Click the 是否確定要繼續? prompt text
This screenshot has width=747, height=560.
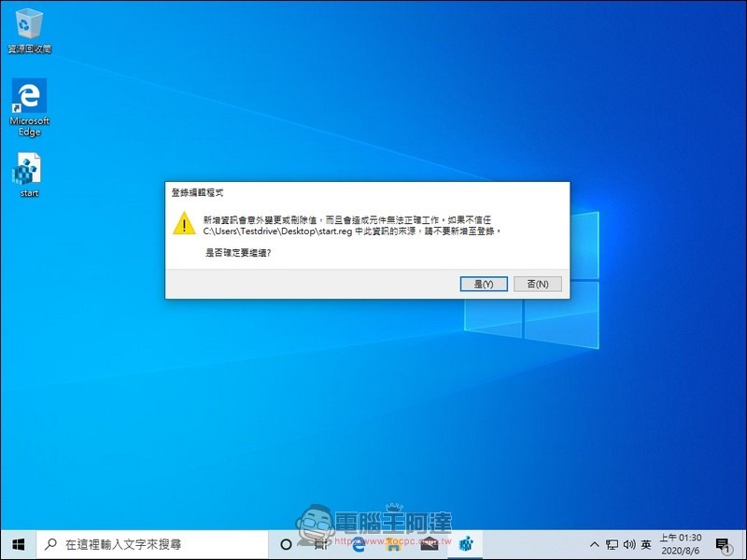[x=238, y=253]
